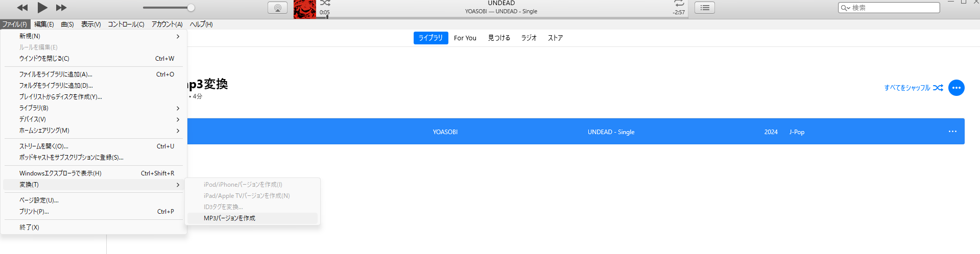Click the search magnifier dropdown icon

tap(845, 8)
